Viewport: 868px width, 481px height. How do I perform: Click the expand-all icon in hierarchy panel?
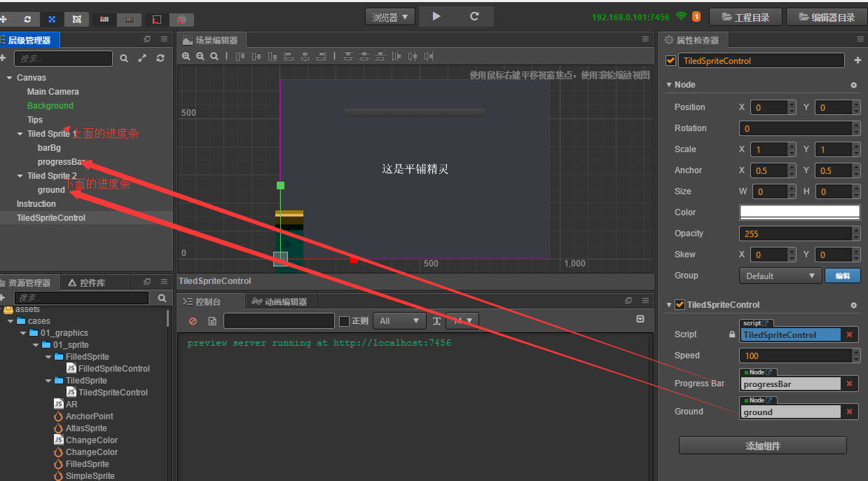click(x=142, y=58)
